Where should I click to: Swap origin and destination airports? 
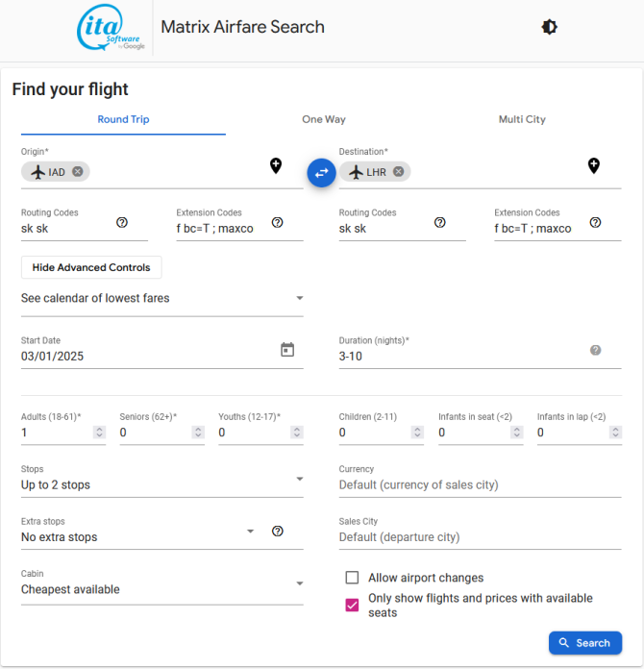[321, 172]
